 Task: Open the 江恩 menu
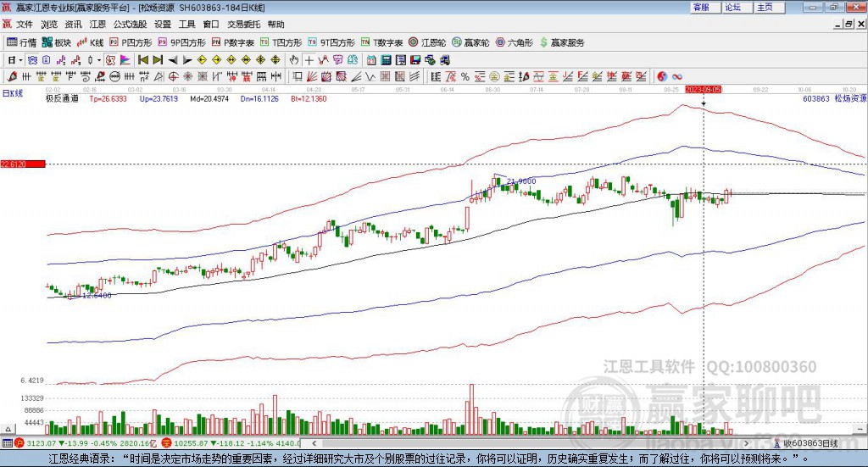tap(97, 25)
